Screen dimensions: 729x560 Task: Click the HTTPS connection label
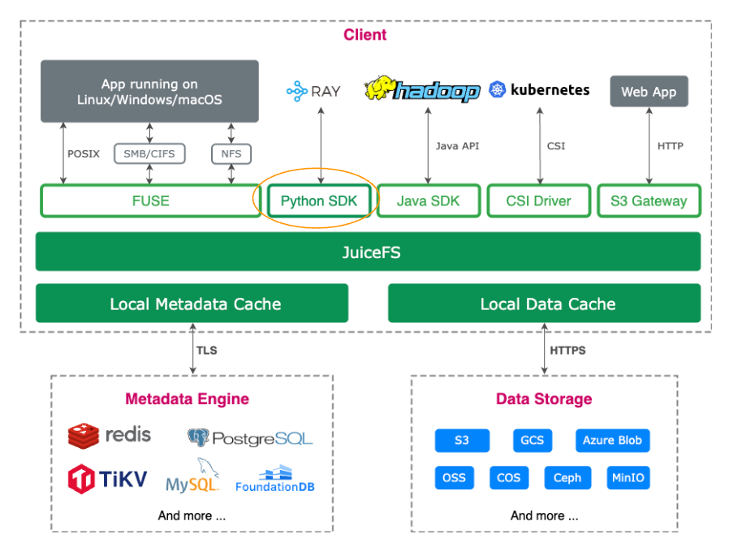tap(567, 350)
